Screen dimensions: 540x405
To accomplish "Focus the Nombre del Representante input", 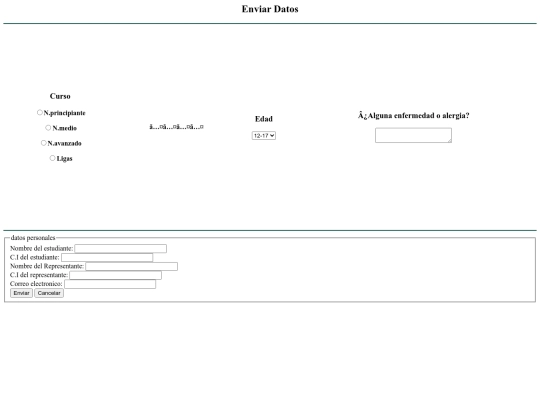I will (132, 266).
